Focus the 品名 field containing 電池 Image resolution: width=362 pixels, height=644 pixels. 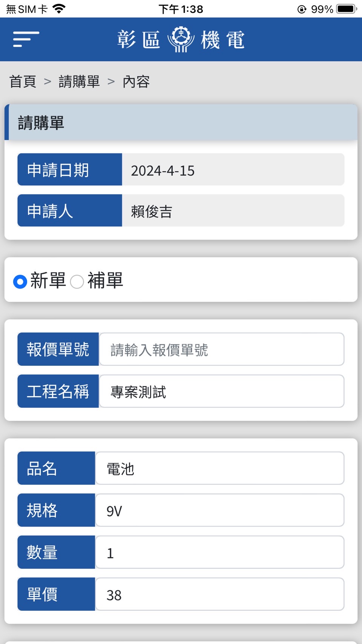pos(219,468)
